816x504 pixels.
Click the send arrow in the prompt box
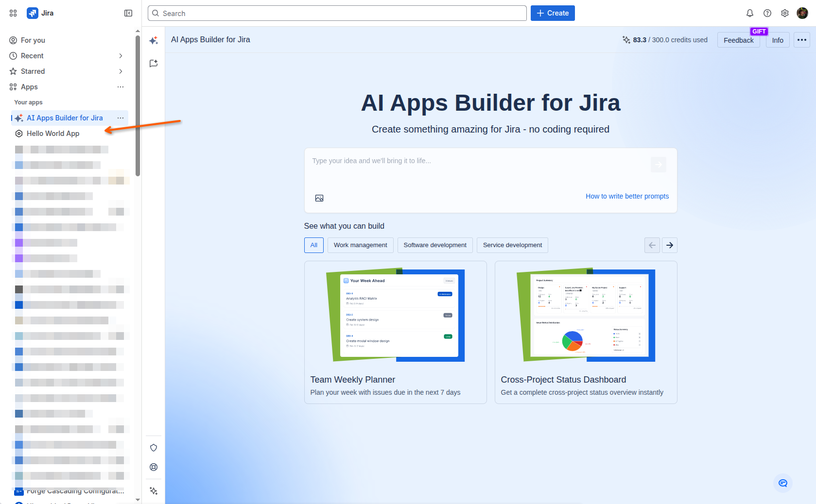click(659, 165)
